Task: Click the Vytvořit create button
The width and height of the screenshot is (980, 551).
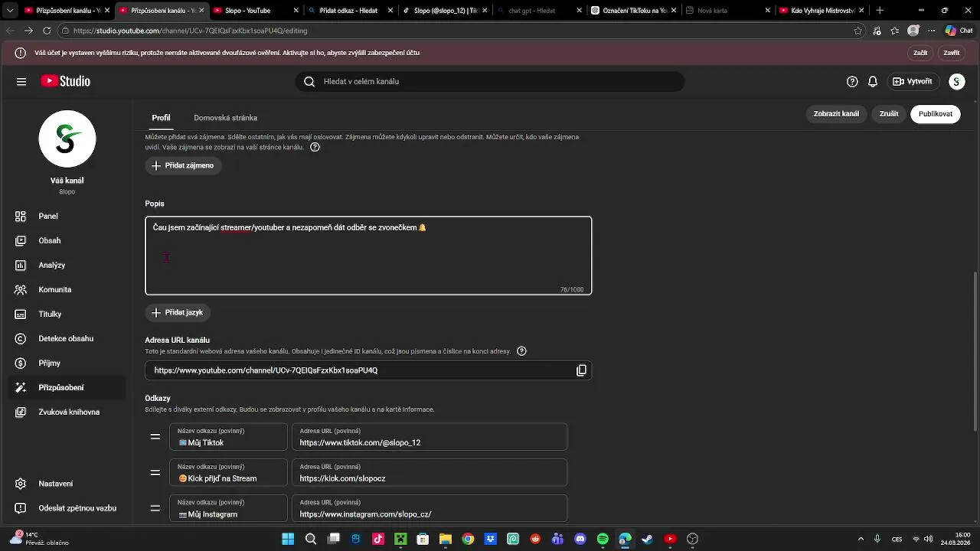Action: coord(913,82)
